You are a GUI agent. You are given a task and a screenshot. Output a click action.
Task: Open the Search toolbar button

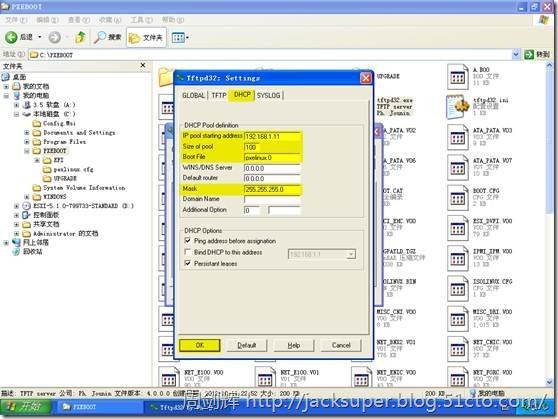(x=107, y=37)
